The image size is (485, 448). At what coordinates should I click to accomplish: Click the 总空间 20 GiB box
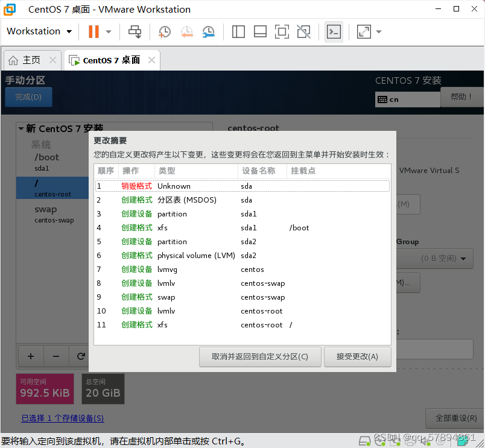103,389
